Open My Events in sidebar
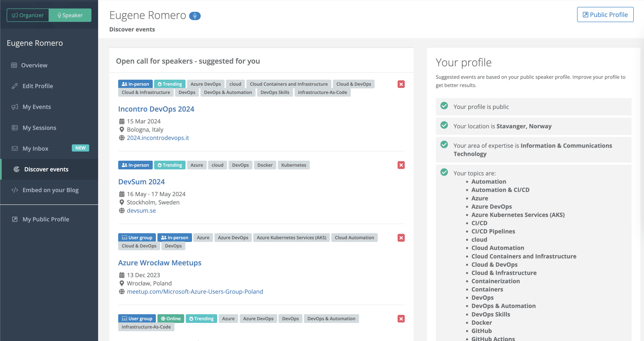Image resolution: width=644 pixels, height=341 pixels. coord(37,107)
